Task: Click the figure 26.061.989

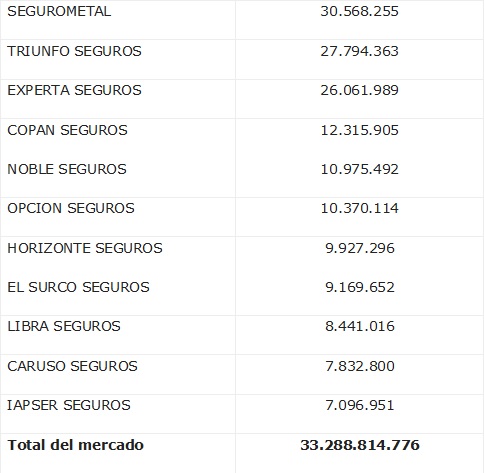Action: click(x=359, y=90)
